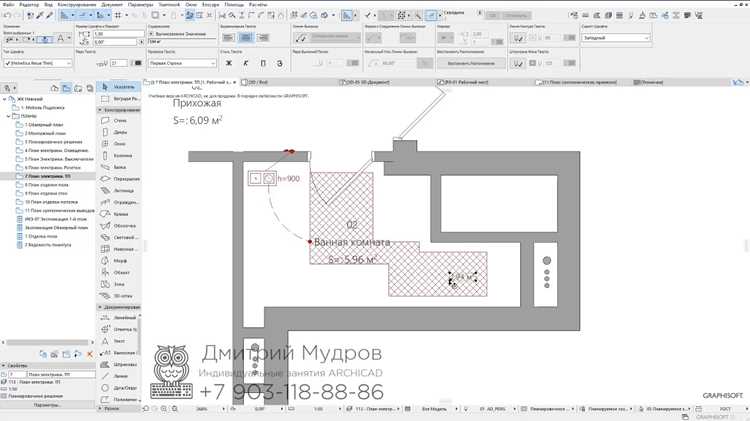Screen dimensions: 750x421
Task: Open the Параметры menu
Action: pos(141,4)
